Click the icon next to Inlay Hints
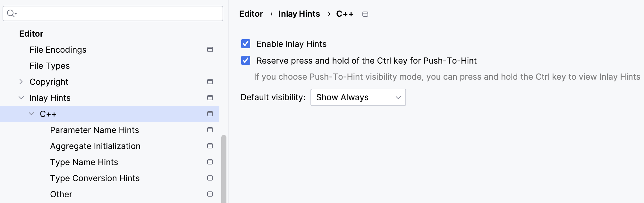644x203 pixels. (210, 98)
